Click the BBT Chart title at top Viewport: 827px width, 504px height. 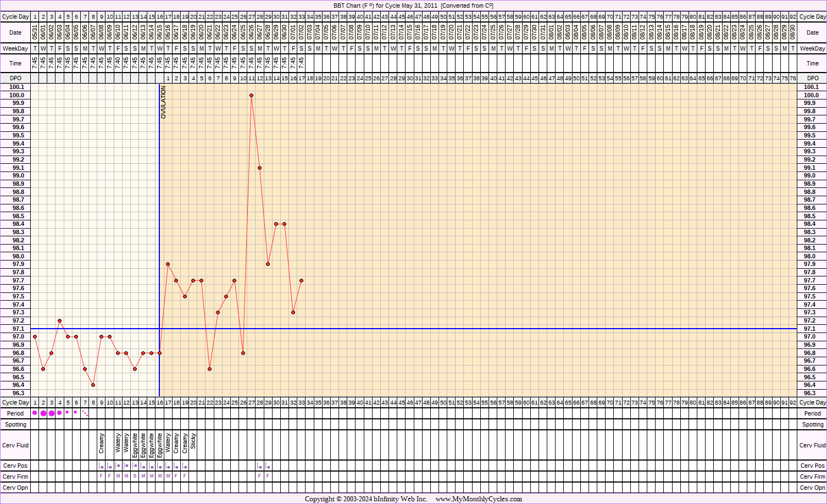pyautogui.click(x=413, y=5)
